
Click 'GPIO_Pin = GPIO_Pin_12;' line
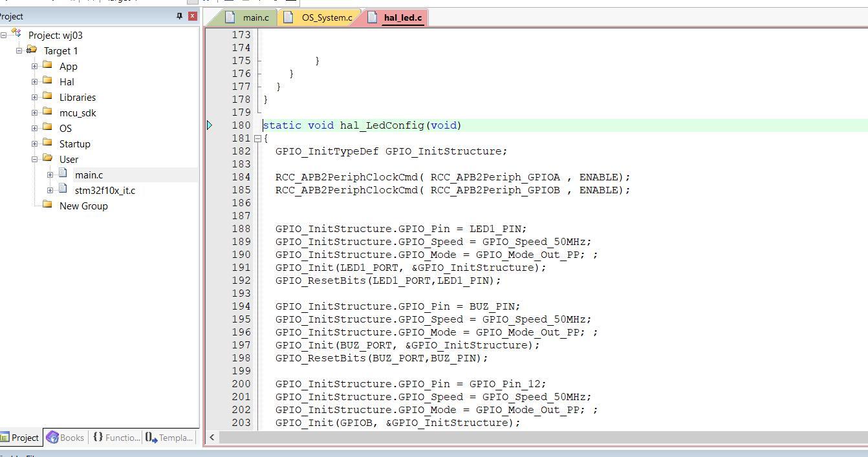[x=411, y=384]
